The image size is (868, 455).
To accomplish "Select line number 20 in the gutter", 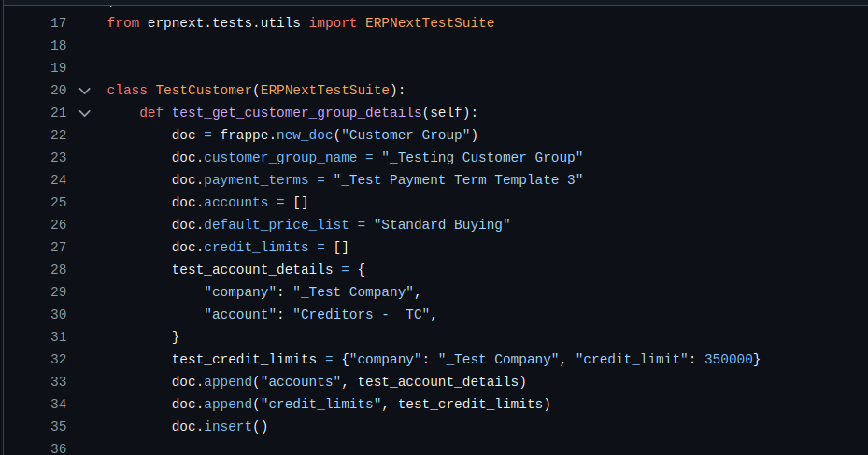I will pos(58,91).
